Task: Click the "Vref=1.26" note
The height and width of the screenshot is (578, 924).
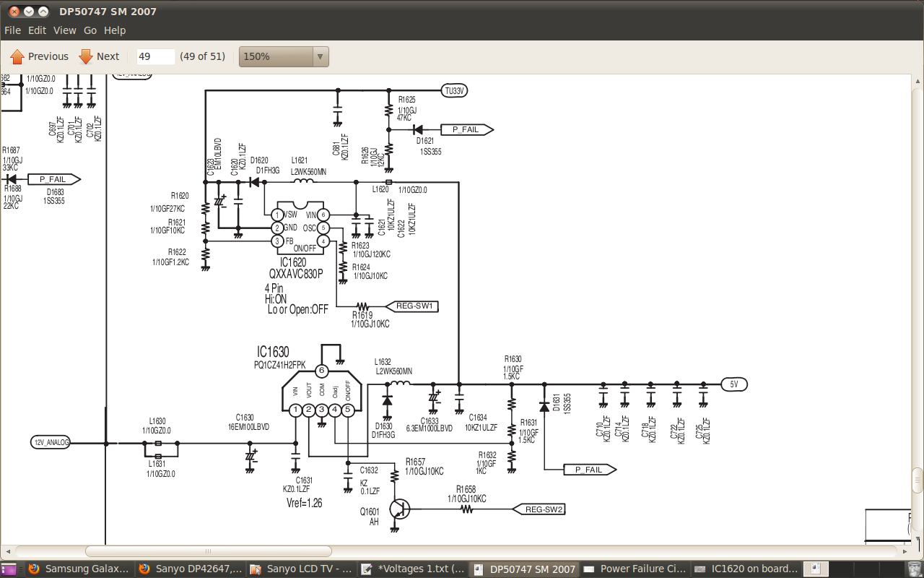Action: [x=305, y=503]
